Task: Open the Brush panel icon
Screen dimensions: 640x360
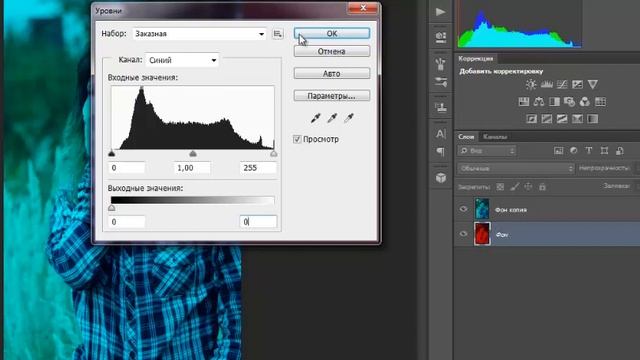Action: [440, 64]
